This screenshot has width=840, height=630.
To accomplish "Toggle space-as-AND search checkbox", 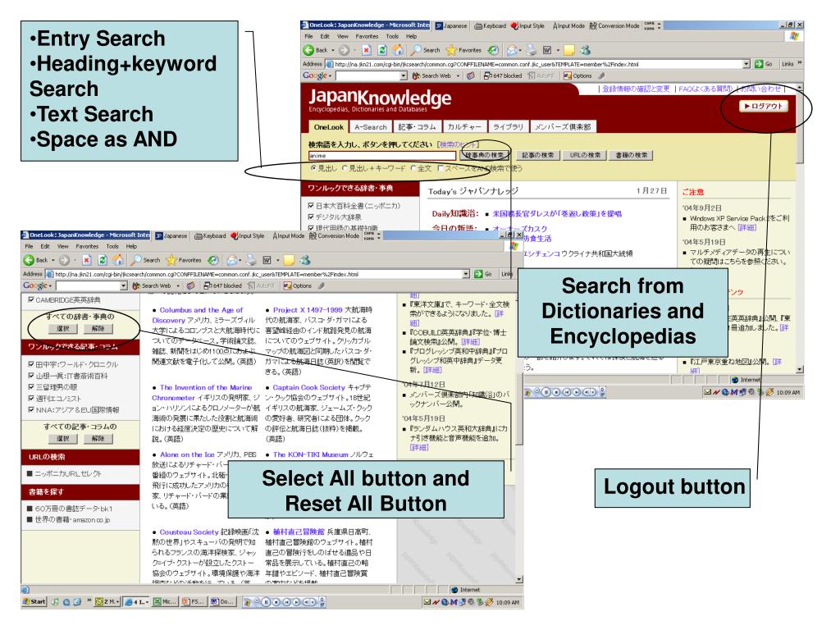I will 441,168.
